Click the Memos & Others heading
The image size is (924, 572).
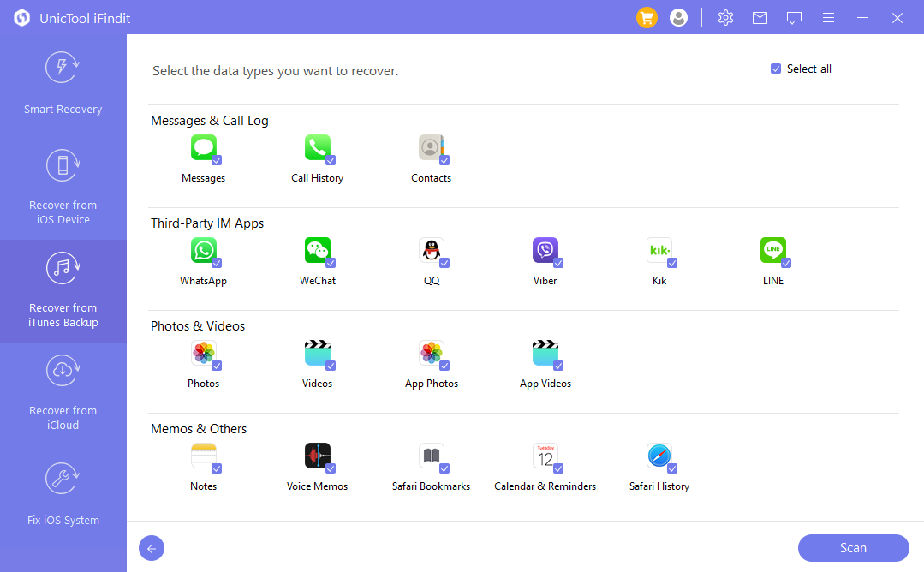click(x=199, y=429)
